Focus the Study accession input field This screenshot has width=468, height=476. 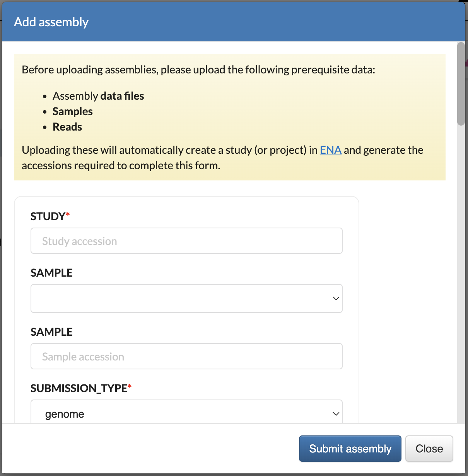pos(186,241)
